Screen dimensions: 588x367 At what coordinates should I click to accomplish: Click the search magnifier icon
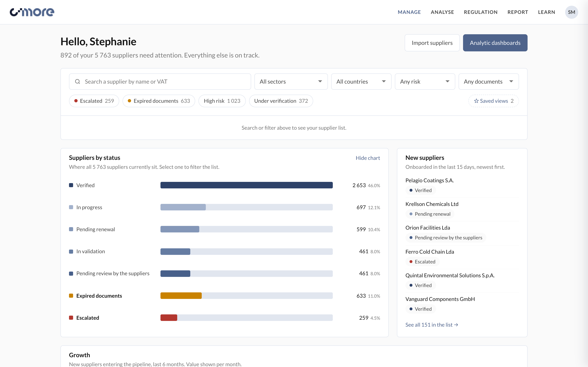pos(78,82)
